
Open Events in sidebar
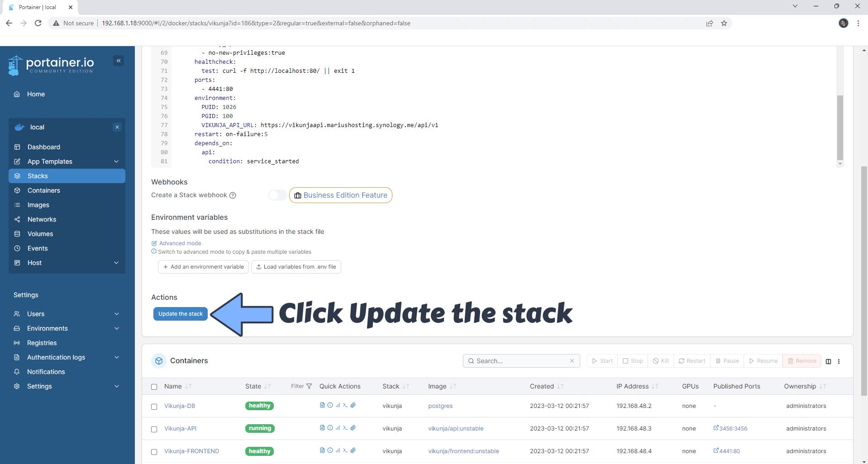tap(67, 248)
